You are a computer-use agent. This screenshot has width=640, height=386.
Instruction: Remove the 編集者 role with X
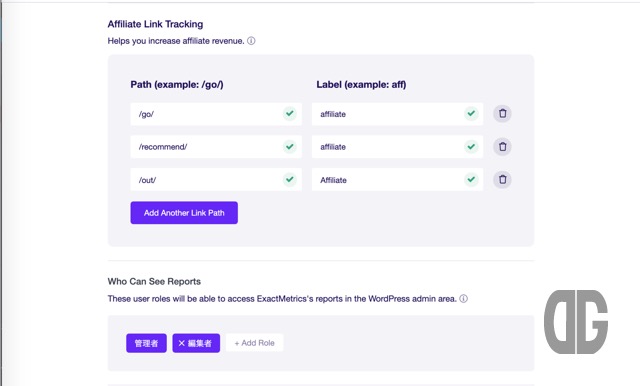tap(182, 343)
